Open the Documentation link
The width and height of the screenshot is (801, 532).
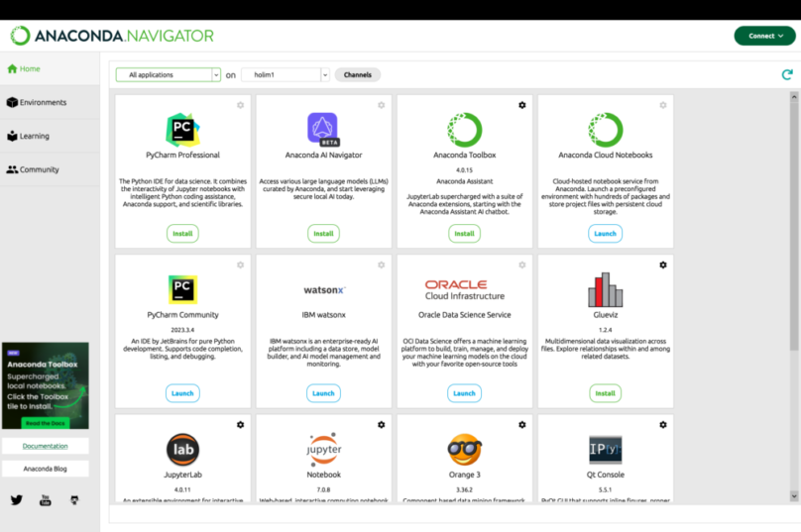coord(45,446)
